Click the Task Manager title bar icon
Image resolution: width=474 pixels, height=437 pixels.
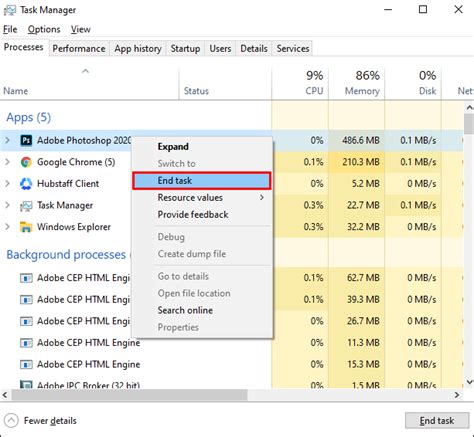[x=9, y=10]
